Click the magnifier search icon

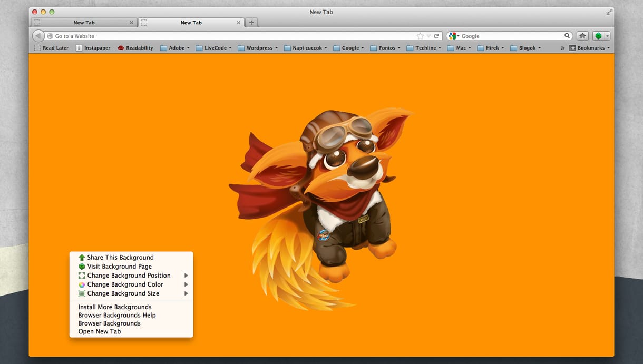pos(567,36)
